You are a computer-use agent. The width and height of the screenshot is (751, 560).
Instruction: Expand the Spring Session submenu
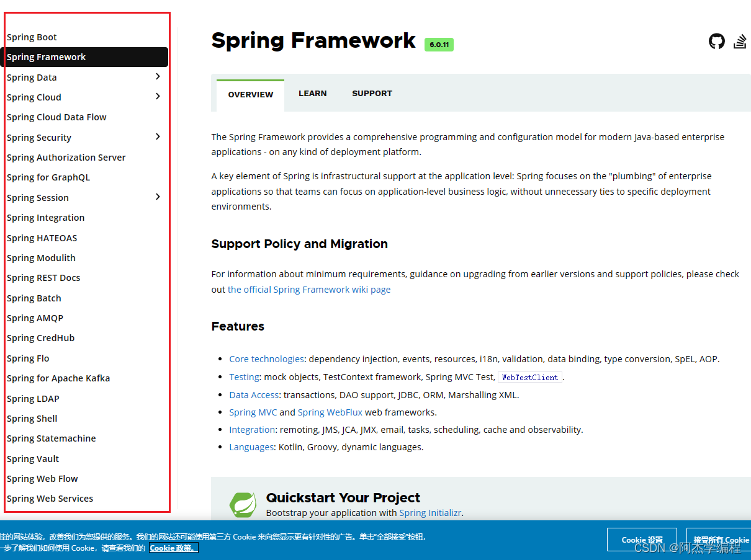158,197
